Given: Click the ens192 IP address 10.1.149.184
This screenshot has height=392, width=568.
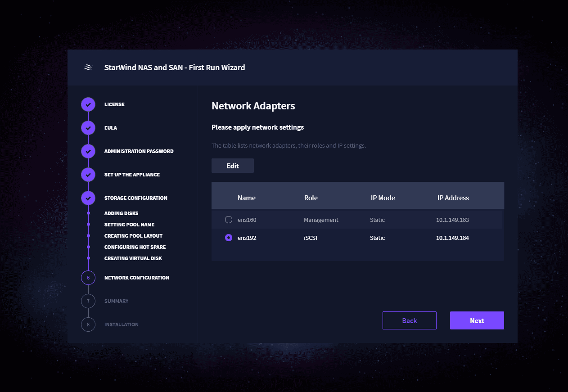Looking at the screenshot, I should [452, 238].
